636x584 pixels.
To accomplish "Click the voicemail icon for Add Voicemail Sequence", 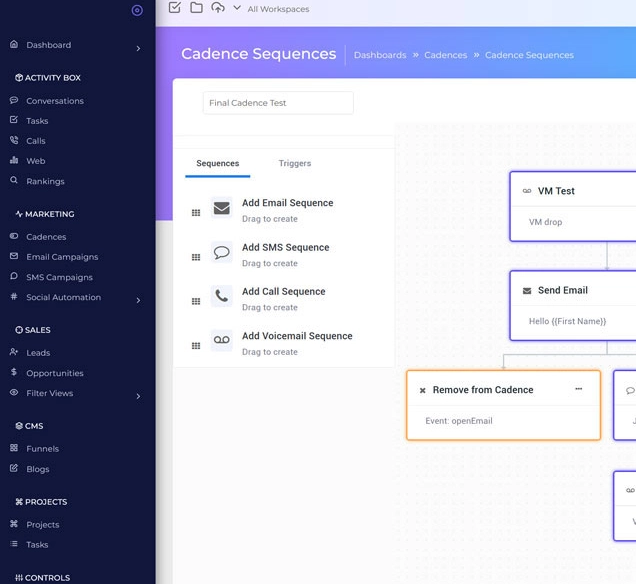I will (x=222, y=341).
